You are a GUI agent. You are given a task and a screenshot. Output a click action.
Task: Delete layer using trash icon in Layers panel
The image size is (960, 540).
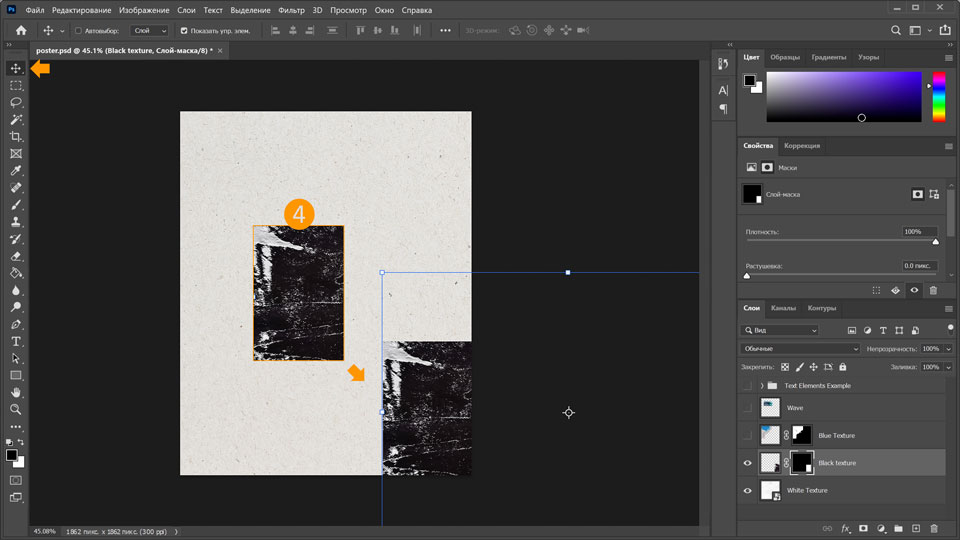point(934,528)
